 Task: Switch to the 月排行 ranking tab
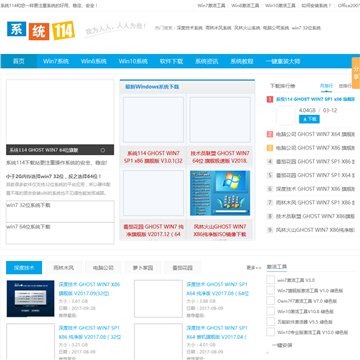[326, 86]
